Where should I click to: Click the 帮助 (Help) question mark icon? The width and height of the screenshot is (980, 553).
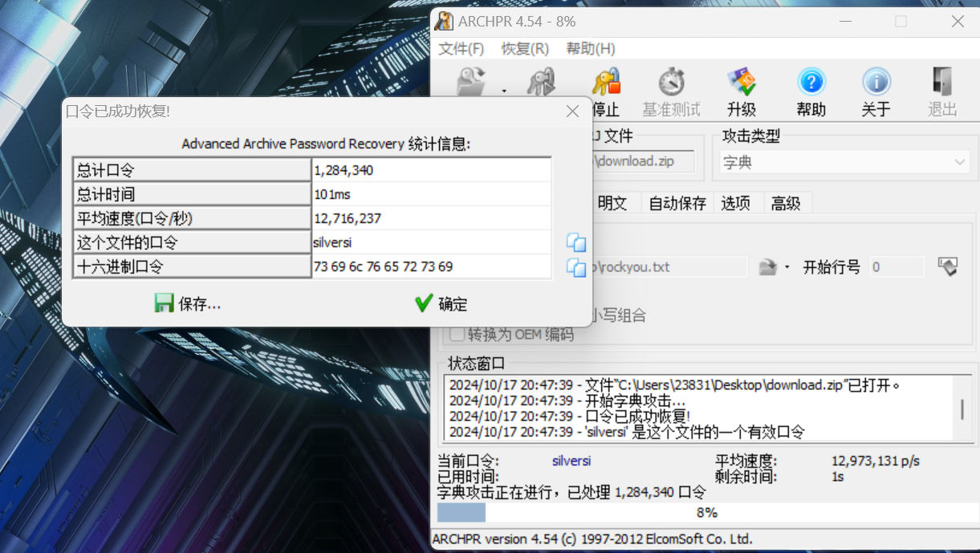tap(811, 92)
